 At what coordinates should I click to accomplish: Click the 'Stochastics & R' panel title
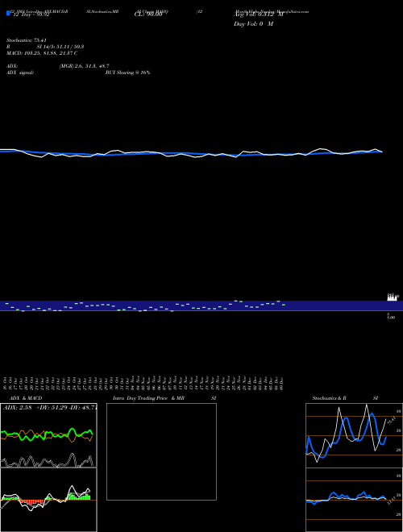coord(329,398)
